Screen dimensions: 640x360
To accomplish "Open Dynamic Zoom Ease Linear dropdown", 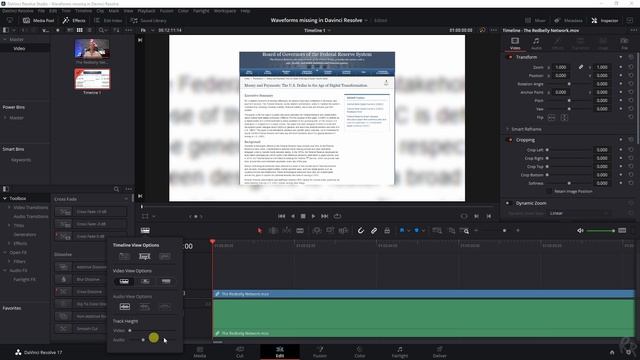I will coord(579,213).
